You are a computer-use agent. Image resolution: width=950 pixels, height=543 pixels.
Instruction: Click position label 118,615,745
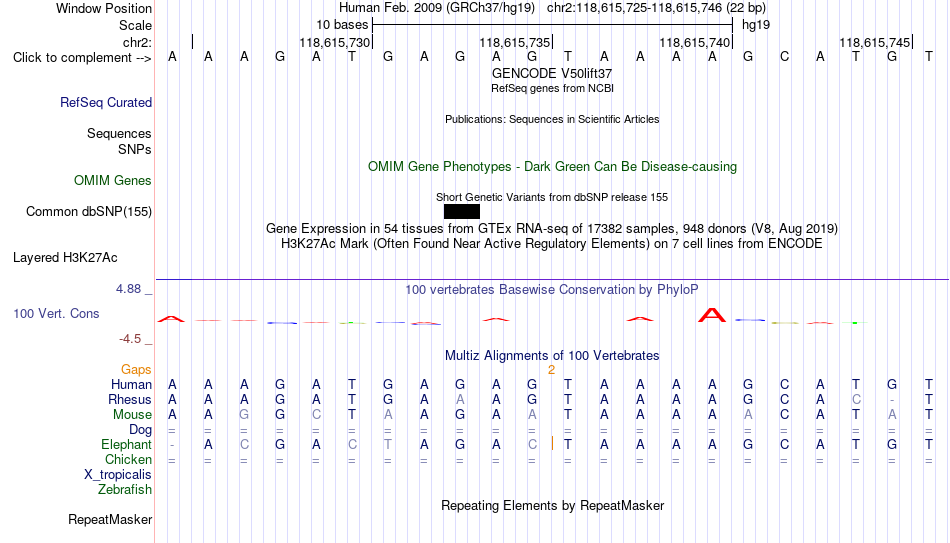[x=874, y=42]
